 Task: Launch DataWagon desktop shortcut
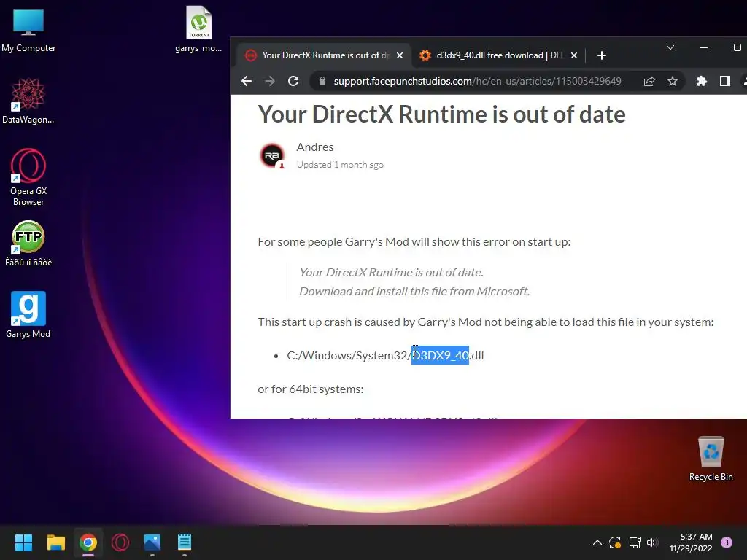point(28,101)
